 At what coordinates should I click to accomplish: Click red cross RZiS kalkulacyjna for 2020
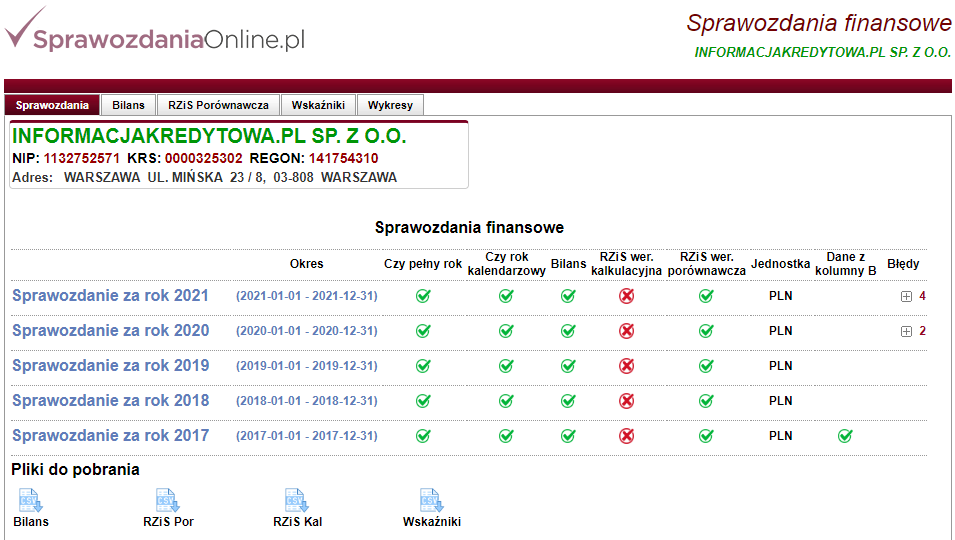pos(627,331)
